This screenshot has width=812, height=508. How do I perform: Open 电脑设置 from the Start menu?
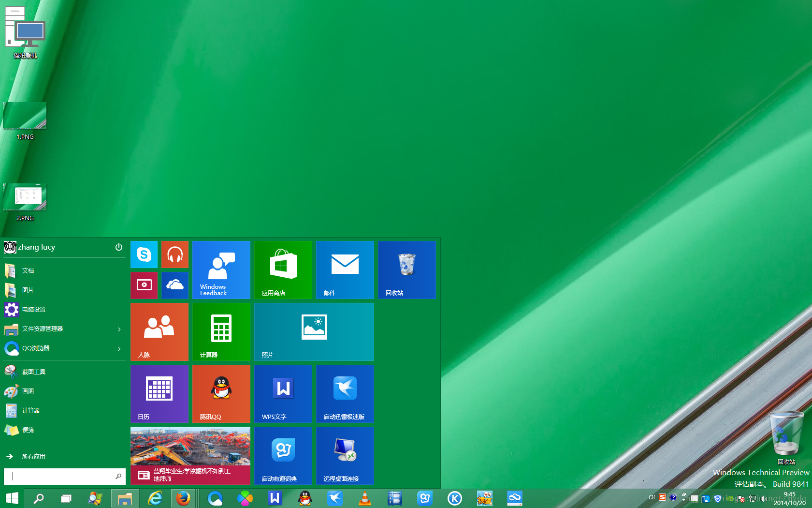tap(33, 309)
